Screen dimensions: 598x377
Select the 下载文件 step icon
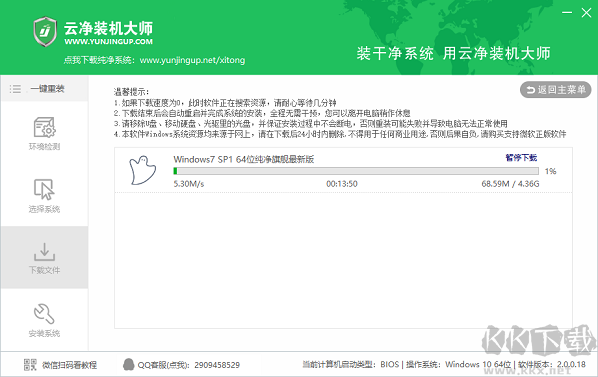pos(44,252)
